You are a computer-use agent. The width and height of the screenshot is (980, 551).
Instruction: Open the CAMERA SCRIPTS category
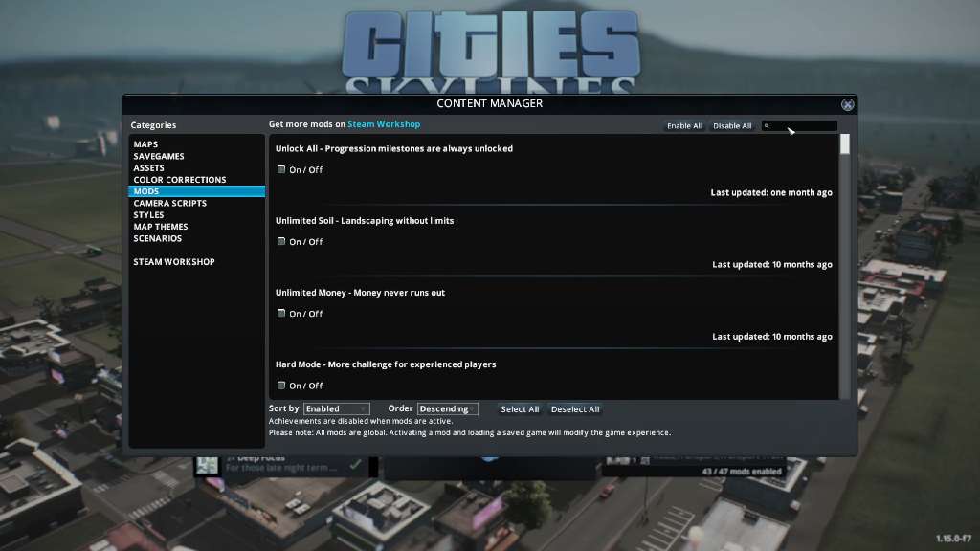169,203
